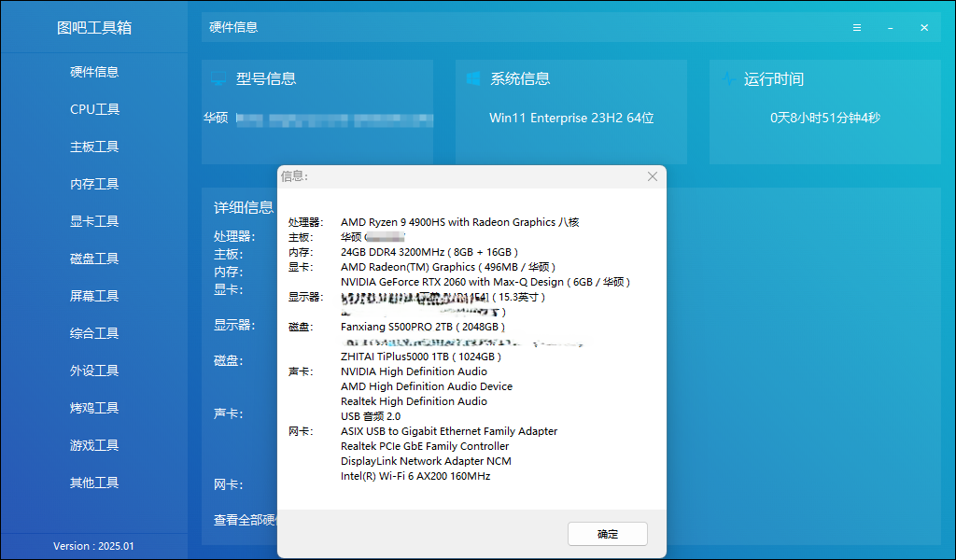The image size is (956, 560).
Task: Close the 信息 dialog with X icon
Action: tap(653, 176)
